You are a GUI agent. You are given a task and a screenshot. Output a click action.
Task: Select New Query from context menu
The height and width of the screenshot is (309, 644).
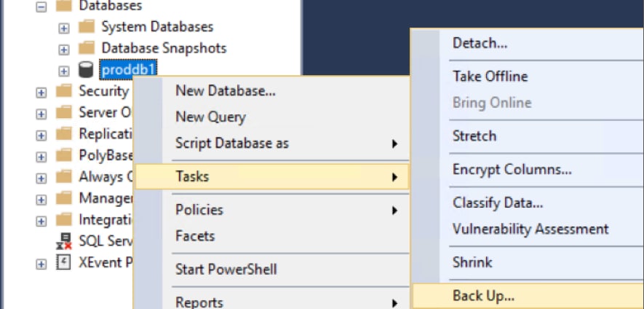tap(210, 117)
